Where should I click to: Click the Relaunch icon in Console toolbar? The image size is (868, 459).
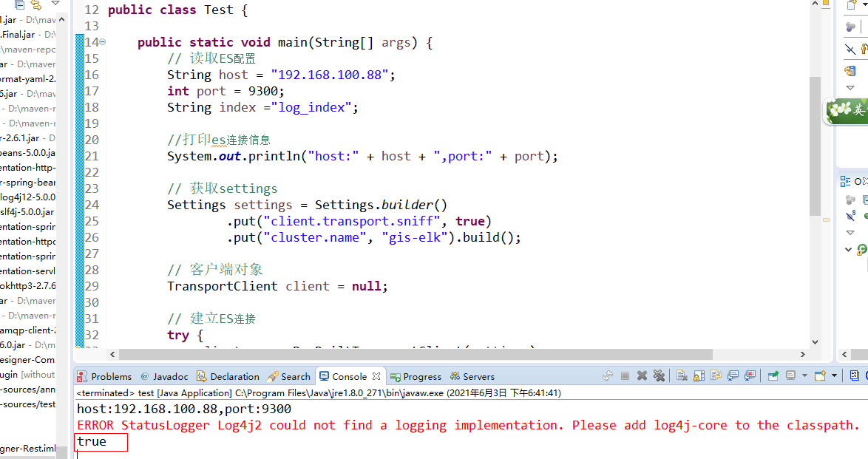pyautogui.click(x=606, y=375)
